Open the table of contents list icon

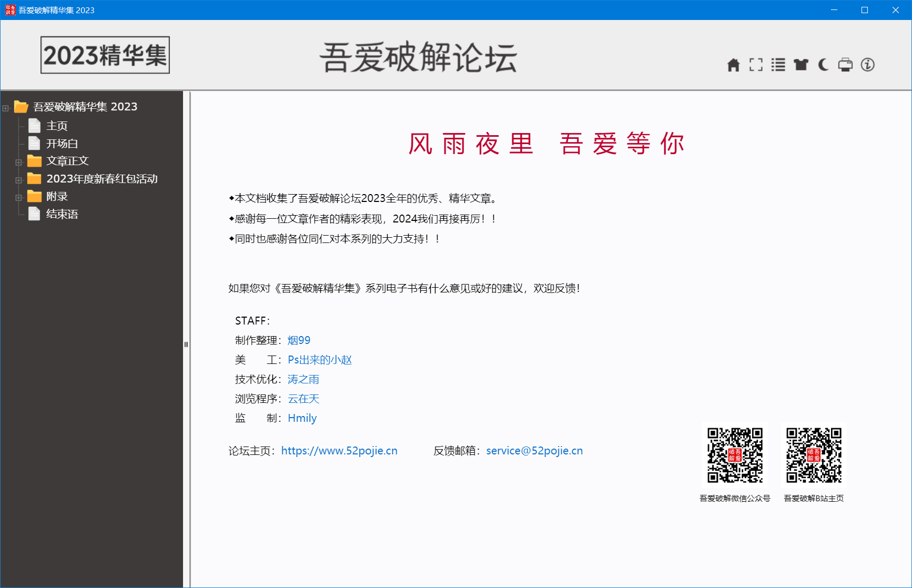[x=778, y=65]
